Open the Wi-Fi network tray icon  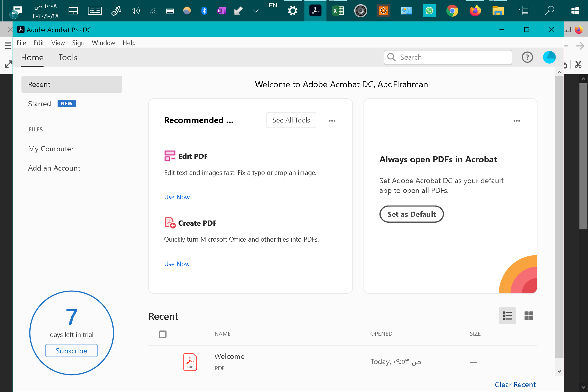tap(153, 12)
